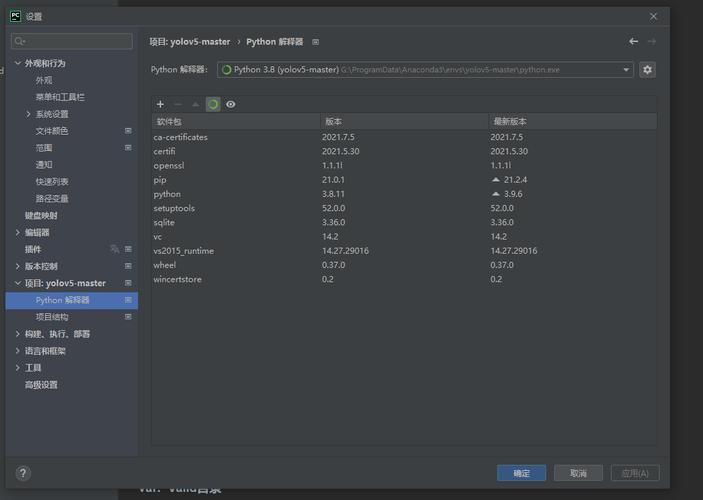Open 文件颜色 settings page
The height and width of the screenshot is (500, 703).
click(52, 131)
